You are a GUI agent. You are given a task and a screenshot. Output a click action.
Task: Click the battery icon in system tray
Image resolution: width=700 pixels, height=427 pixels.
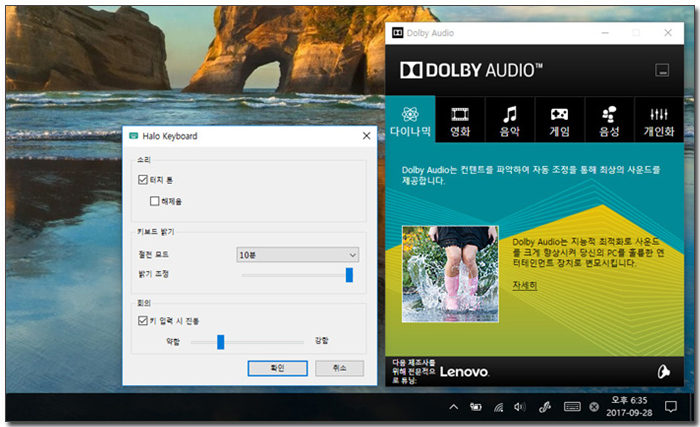point(476,407)
